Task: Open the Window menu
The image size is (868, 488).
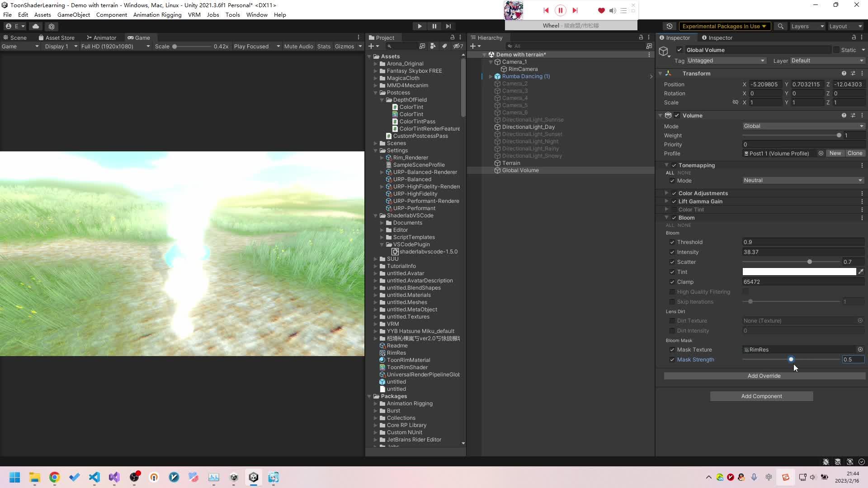Action: (x=256, y=14)
